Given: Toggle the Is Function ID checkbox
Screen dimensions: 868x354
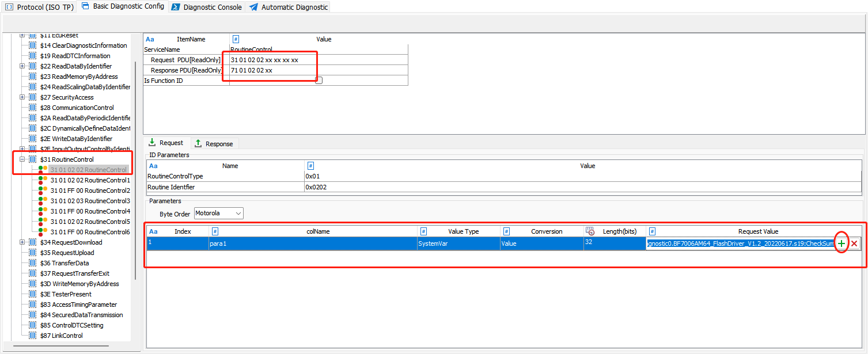Looking at the screenshot, I should click(320, 80).
